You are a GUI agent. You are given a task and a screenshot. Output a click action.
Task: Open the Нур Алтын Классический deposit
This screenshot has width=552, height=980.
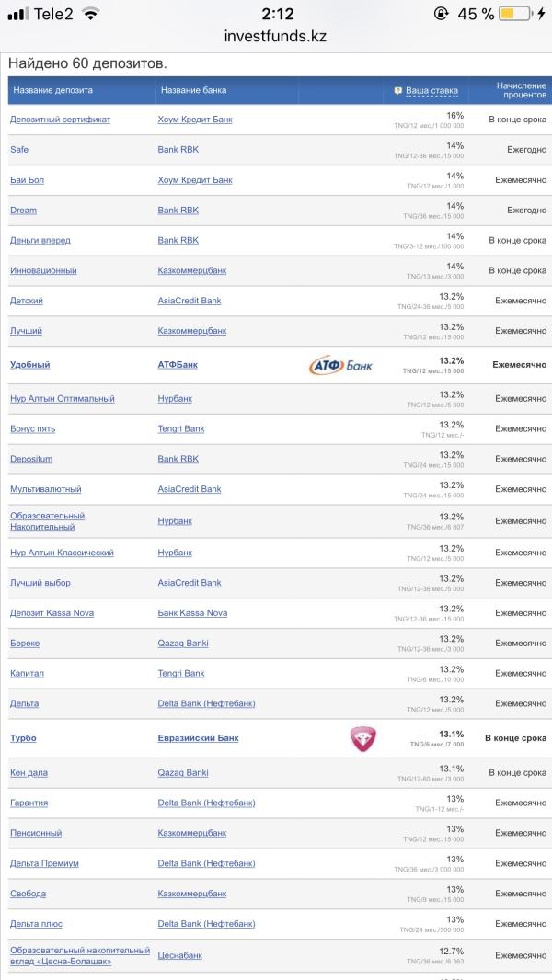[x=62, y=553]
